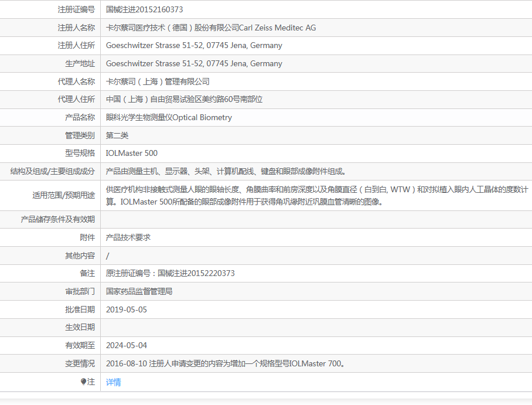Image resolution: width=532 pixels, height=405 pixels.
Task: Select the structure description starting 产品由测量主机
Action: point(226,172)
